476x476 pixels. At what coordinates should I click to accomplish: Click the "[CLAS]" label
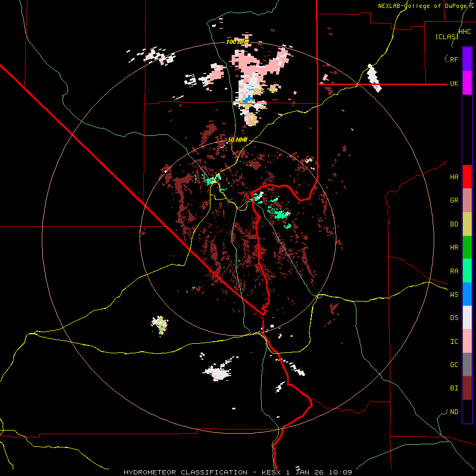click(447, 36)
